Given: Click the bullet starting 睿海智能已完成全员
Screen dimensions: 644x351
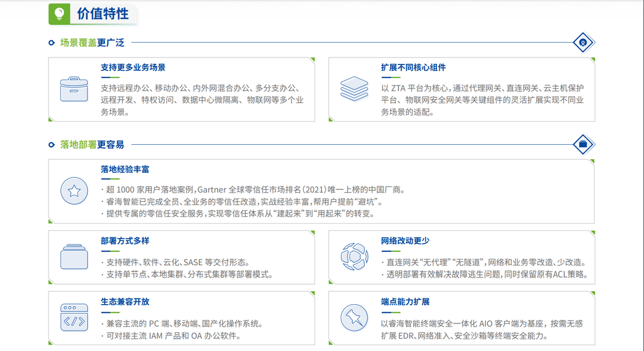Looking at the screenshot, I should point(243,202).
